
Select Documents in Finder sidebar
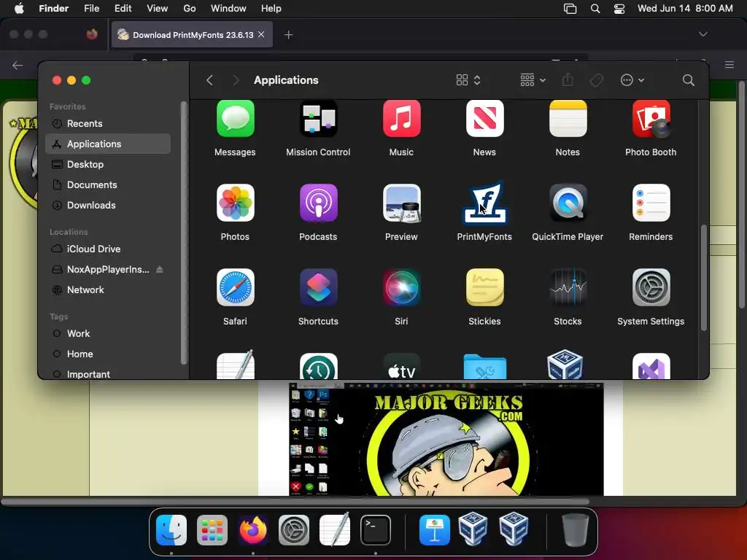click(x=108, y=184)
